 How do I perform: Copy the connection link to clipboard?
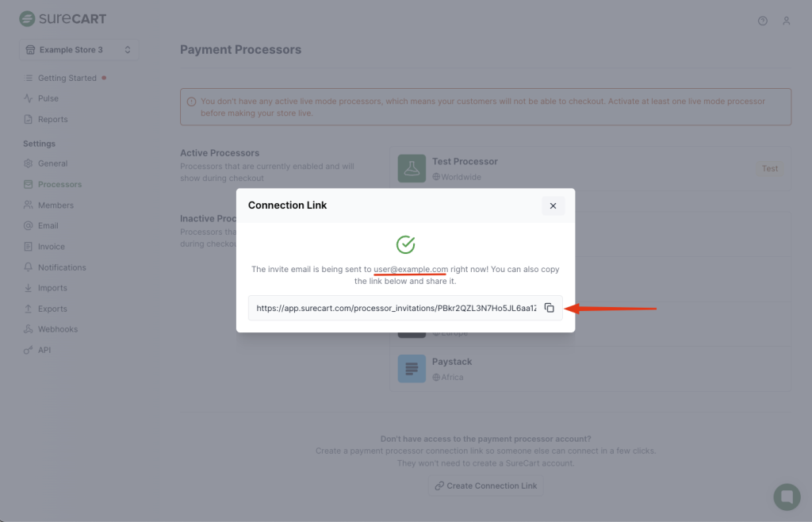point(549,308)
